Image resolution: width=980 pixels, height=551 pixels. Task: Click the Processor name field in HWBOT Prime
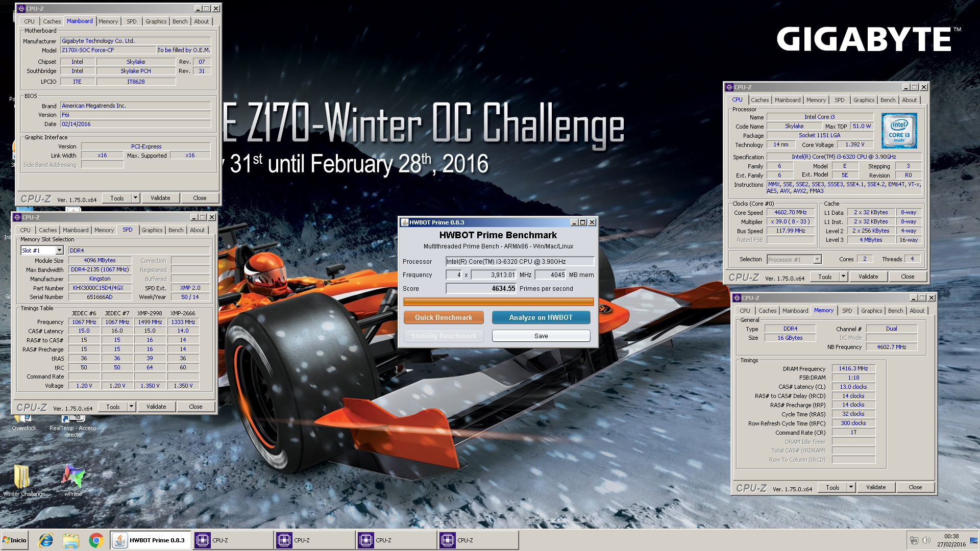520,262
